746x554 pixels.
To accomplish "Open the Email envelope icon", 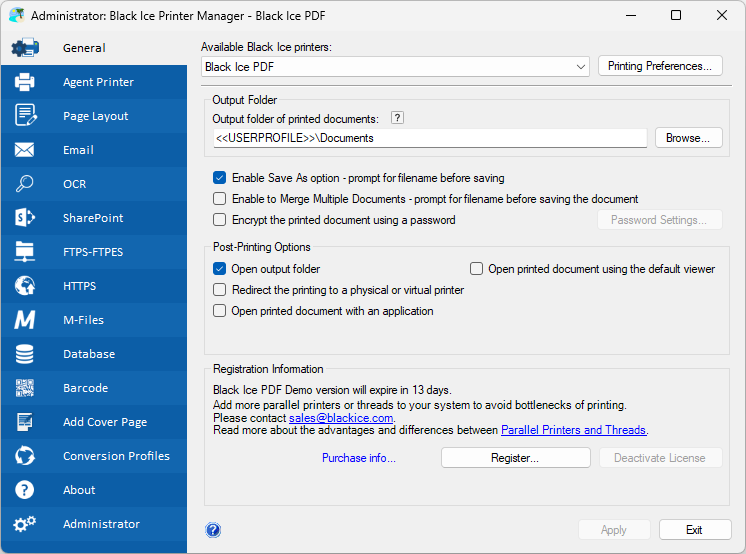I will 25,150.
